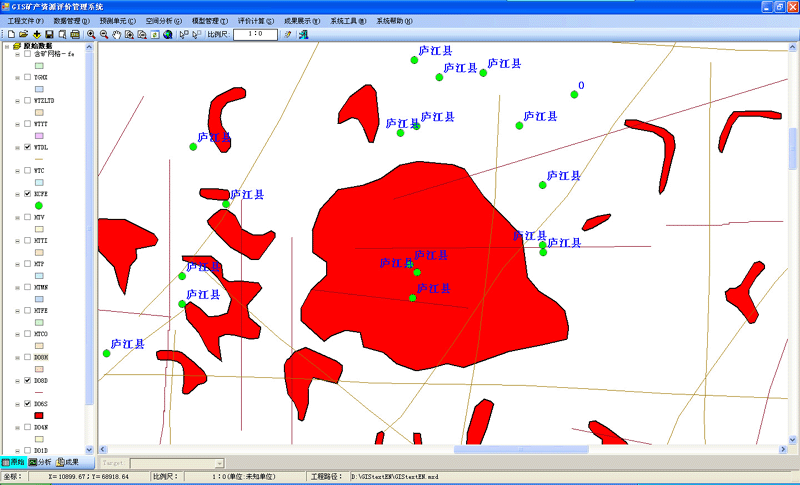This screenshot has height=485, width=800.
Task: Enable the TGHX layer checkbox
Action: (x=27, y=77)
